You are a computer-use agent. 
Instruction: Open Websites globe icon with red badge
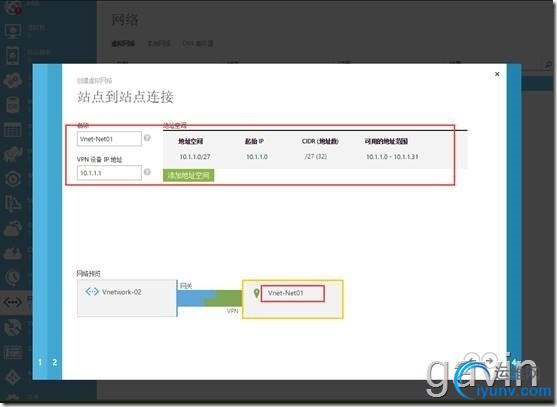(13, 7)
